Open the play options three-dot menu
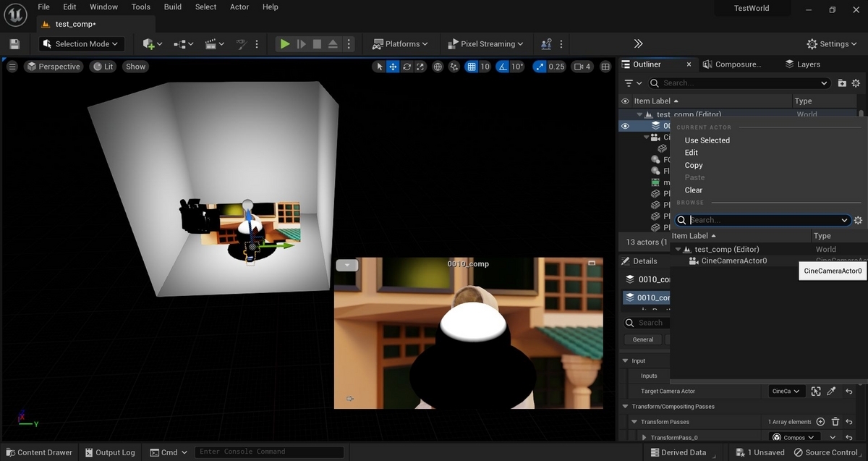Viewport: 868px width, 461px height. coord(348,44)
